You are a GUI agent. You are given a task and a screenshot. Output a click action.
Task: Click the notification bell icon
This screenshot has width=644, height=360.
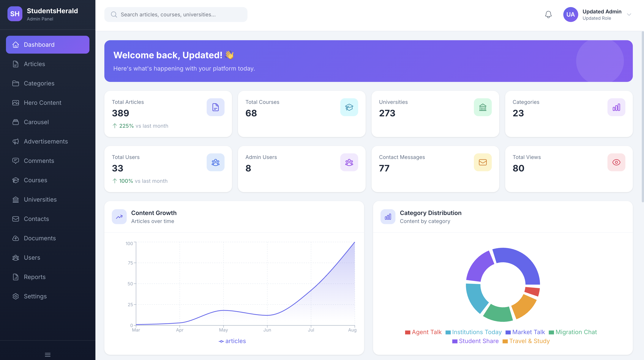(x=548, y=15)
